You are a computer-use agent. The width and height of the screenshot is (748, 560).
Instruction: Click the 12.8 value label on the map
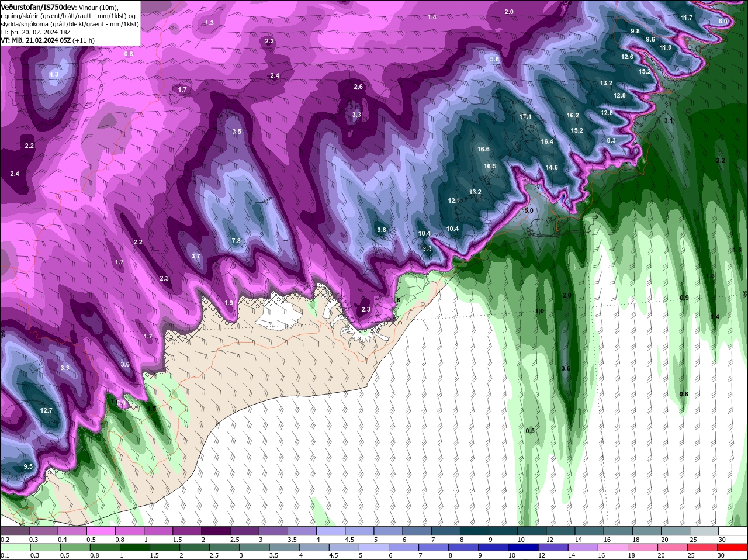(x=619, y=95)
